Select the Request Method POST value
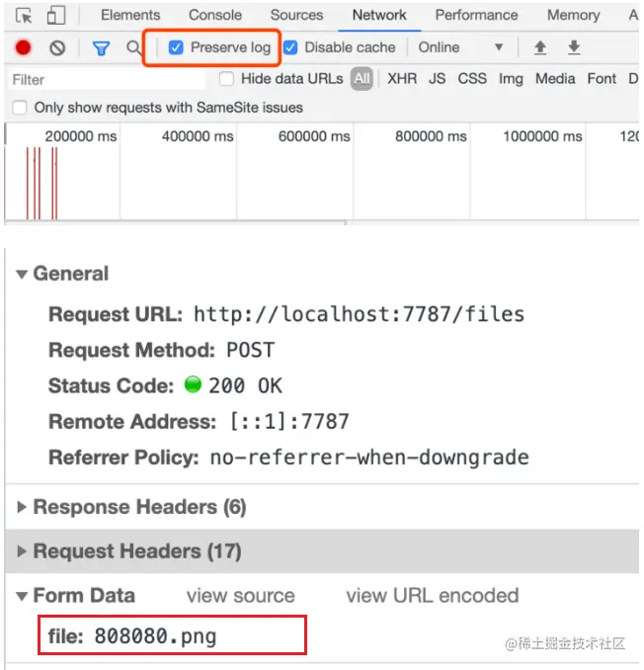The width and height of the screenshot is (644, 670). click(x=250, y=351)
